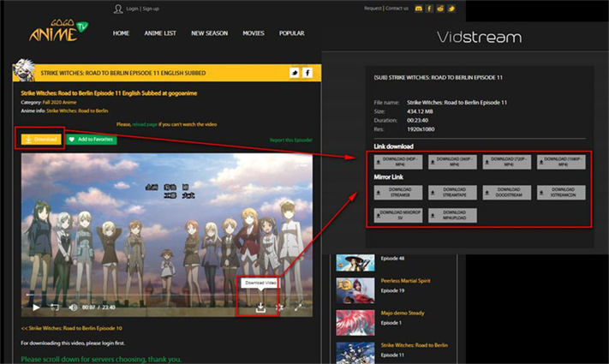Click the Discord icon in the header
609x364 pixels.
pyautogui.click(x=418, y=9)
